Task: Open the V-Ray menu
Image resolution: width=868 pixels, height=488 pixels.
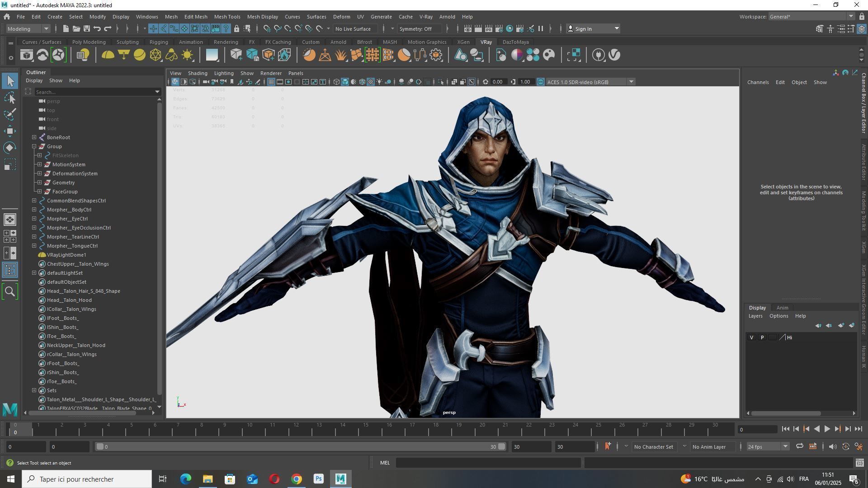Action: point(426,17)
